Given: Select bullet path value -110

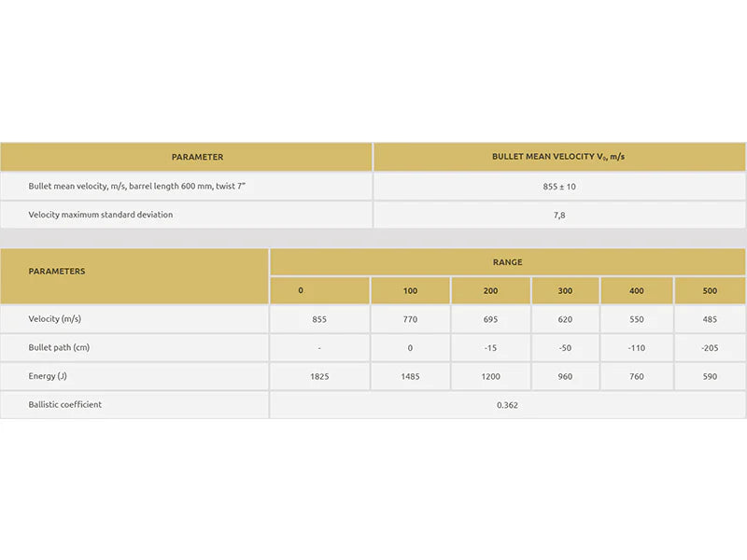Looking at the screenshot, I should pos(637,348).
